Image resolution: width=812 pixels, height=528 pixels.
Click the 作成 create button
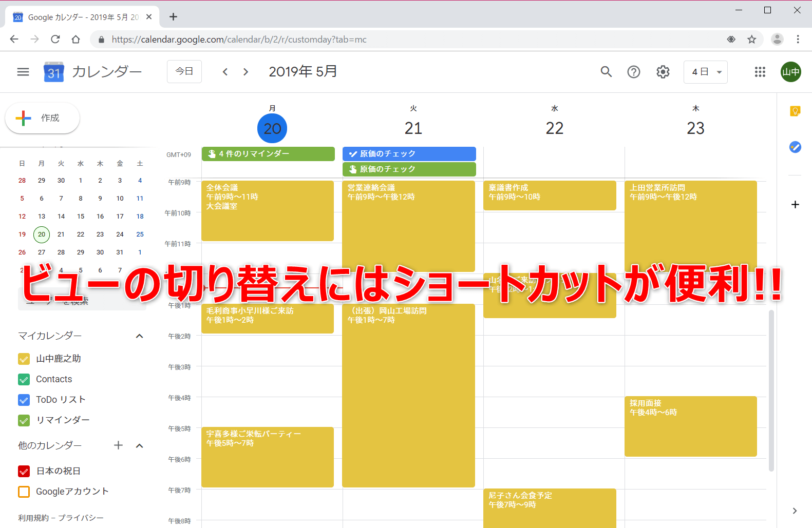tap(42, 118)
